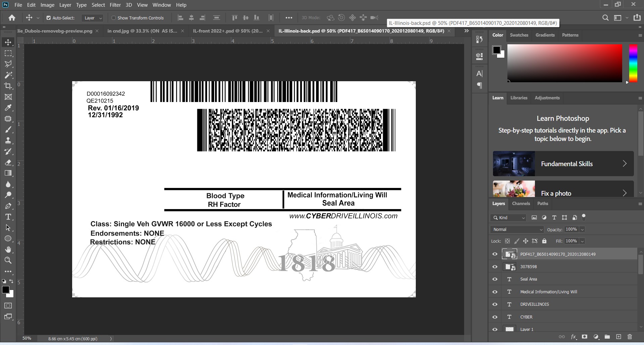Viewport: 644px width, 345px height.
Task: Select the Crop tool
Action: (x=8, y=86)
